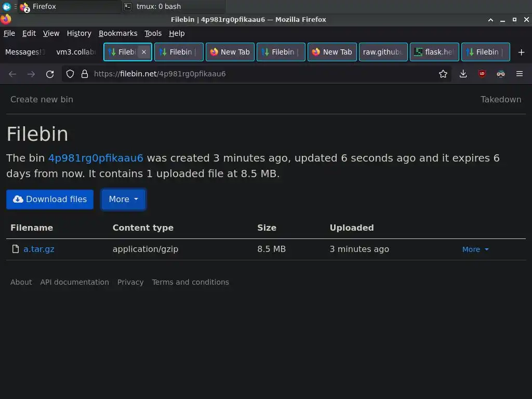Open the View menu

tap(51, 33)
